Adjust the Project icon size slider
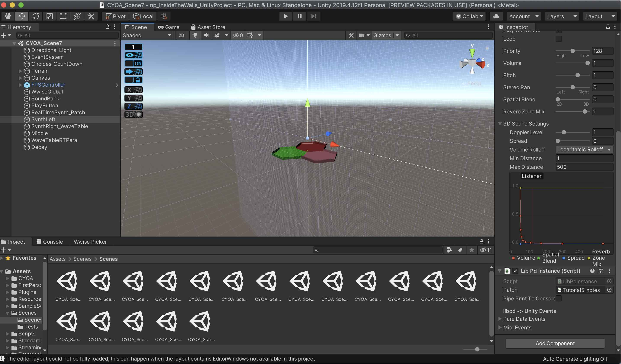 click(x=475, y=349)
